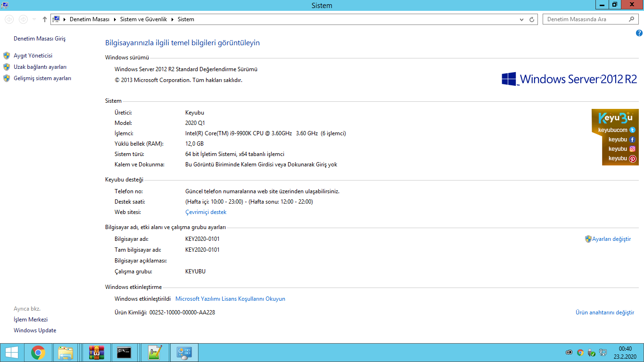
Task: Click the computer icon inside the address bar
Action: click(x=57, y=19)
